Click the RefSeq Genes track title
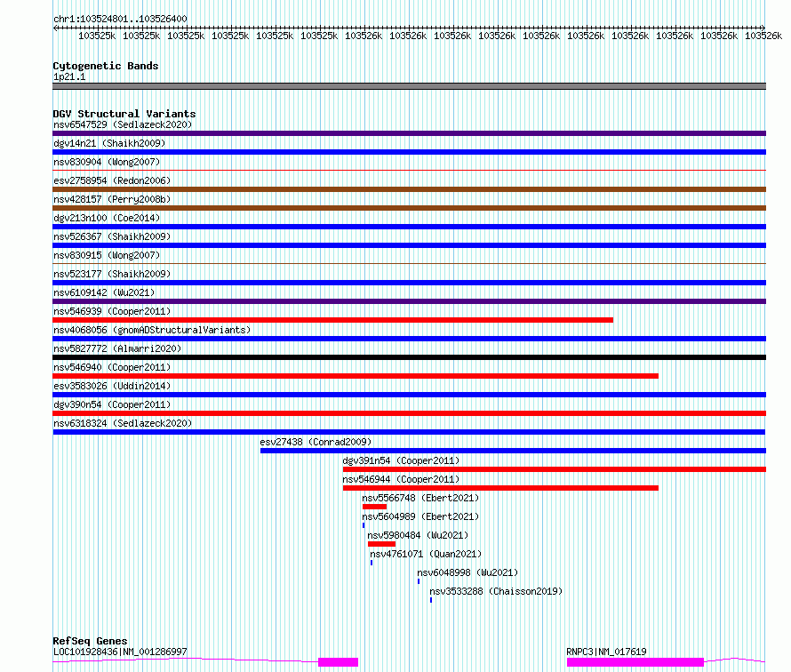791x672 pixels. [90, 641]
